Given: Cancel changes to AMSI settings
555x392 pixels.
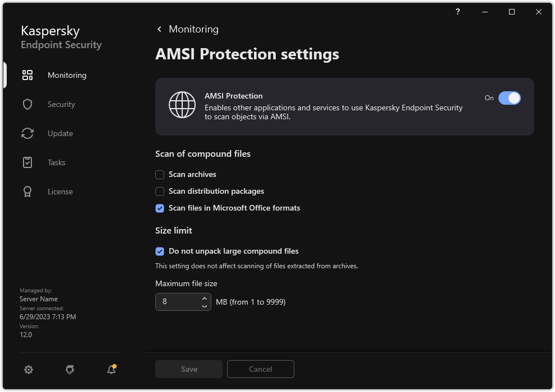Looking at the screenshot, I should 260,369.
